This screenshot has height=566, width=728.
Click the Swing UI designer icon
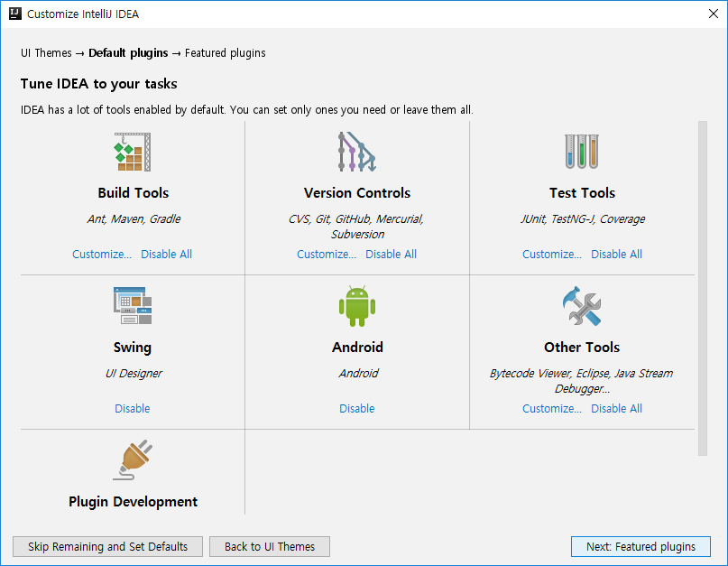click(133, 306)
